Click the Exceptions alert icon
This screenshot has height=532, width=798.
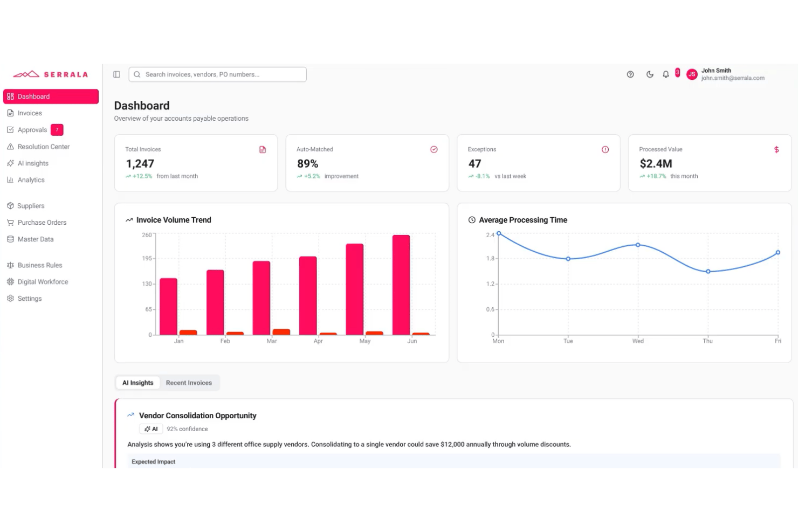(x=606, y=150)
